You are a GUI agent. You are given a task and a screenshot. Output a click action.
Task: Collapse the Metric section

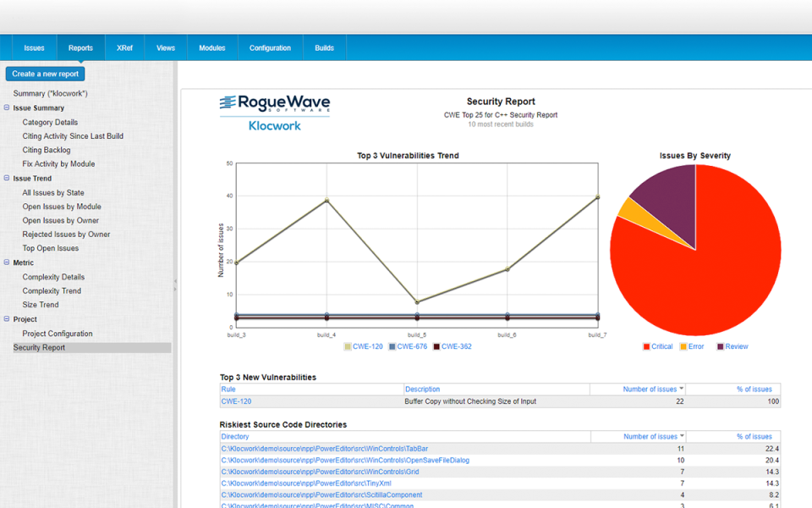point(7,262)
